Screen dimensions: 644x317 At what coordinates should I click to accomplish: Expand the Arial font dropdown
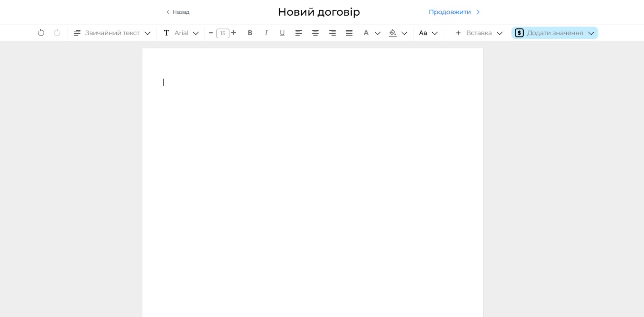pyautogui.click(x=181, y=33)
